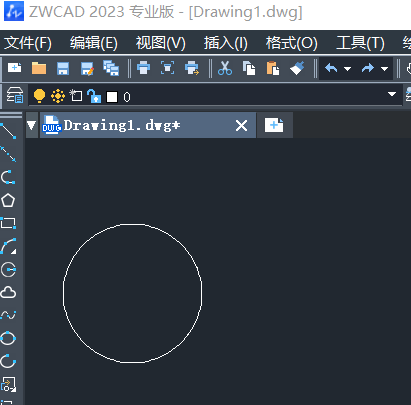Open the Layer Properties Manager
Screen dimensions: 411x405
click(x=15, y=96)
